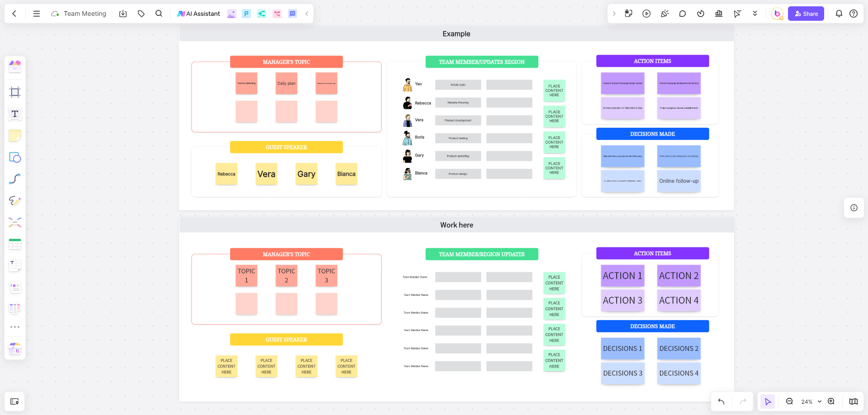Open the frames list at bottom left

(x=14, y=401)
